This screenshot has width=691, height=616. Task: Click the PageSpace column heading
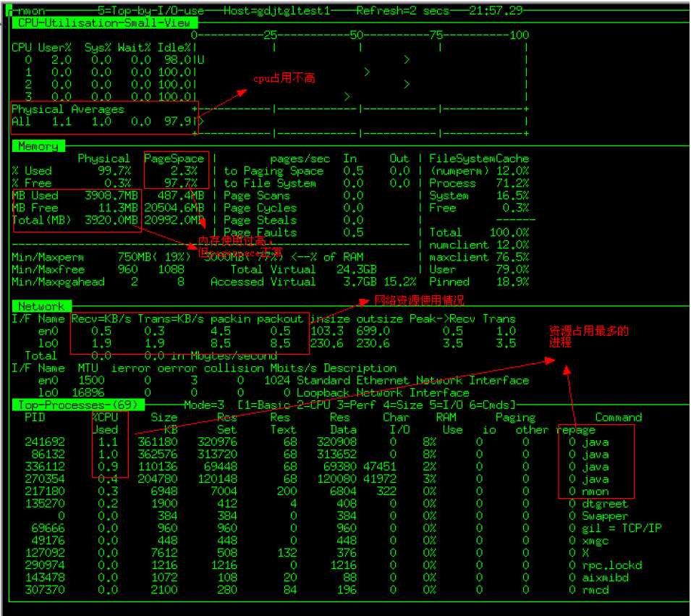point(174,159)
